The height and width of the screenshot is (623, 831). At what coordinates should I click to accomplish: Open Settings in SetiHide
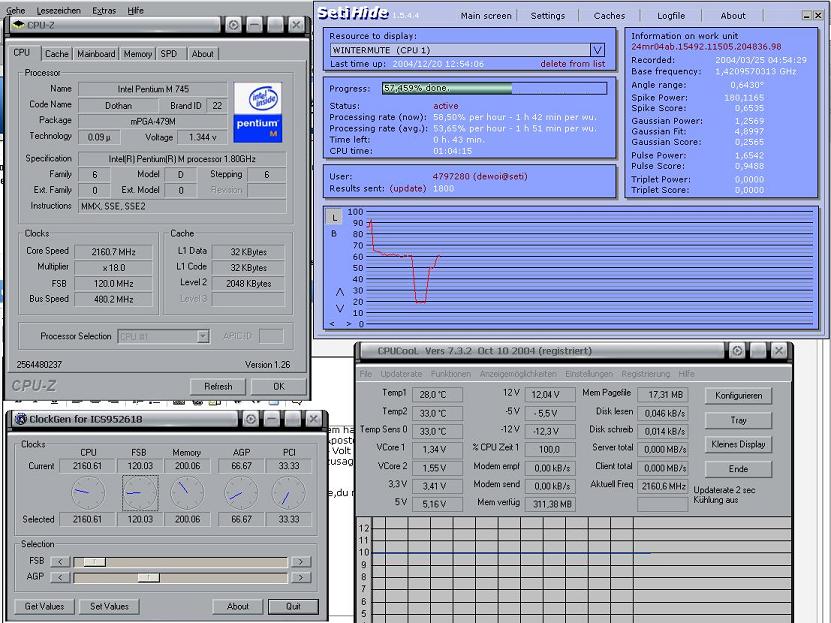pyautogui.click(x=547, y=15)
